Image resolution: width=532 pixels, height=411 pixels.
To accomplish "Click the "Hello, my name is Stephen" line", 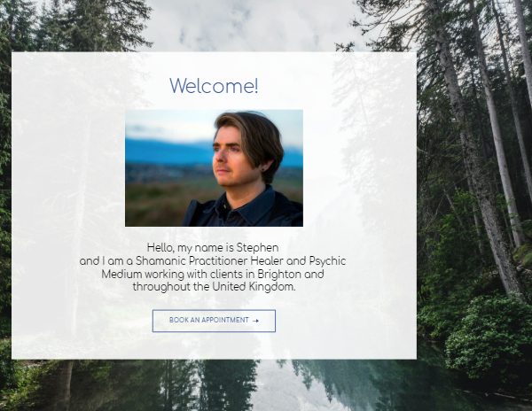I will coord(213,248).
